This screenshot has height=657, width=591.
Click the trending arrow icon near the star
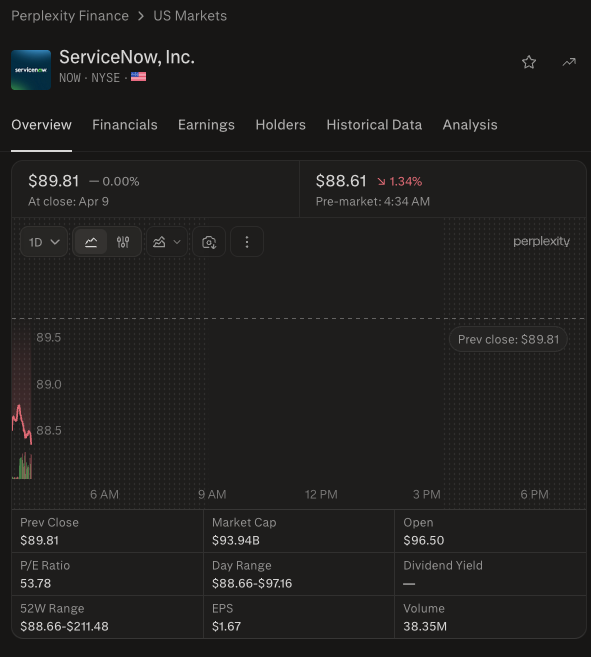(569, 62)
